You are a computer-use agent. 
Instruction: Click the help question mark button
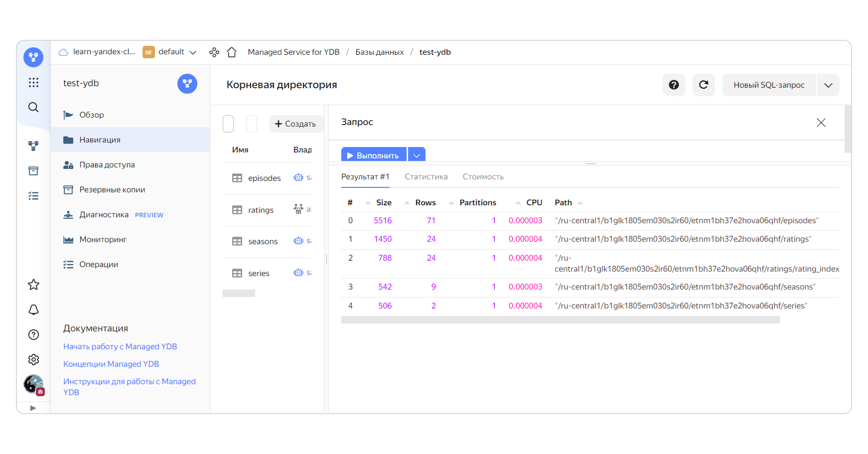674,85
